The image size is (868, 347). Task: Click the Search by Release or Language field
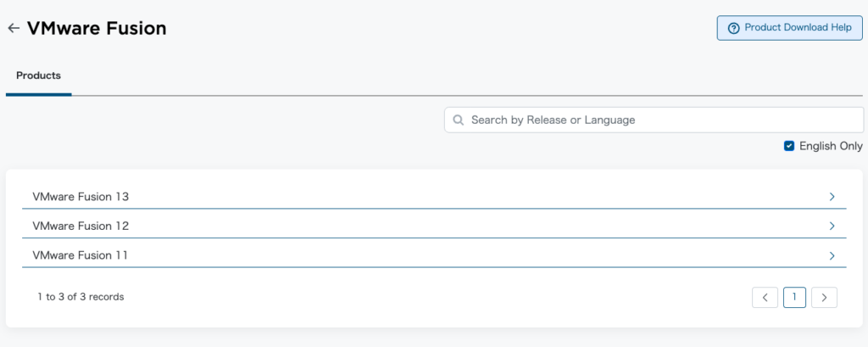(x=661, y=120)
